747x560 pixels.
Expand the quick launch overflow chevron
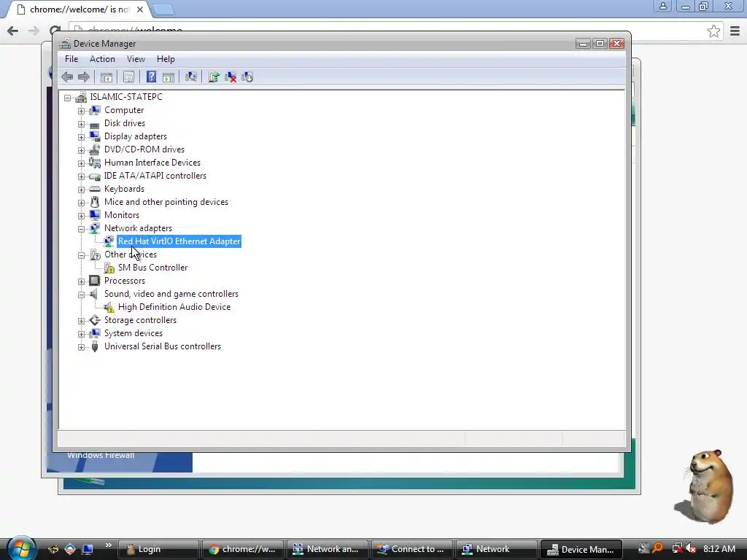(109, 545)
